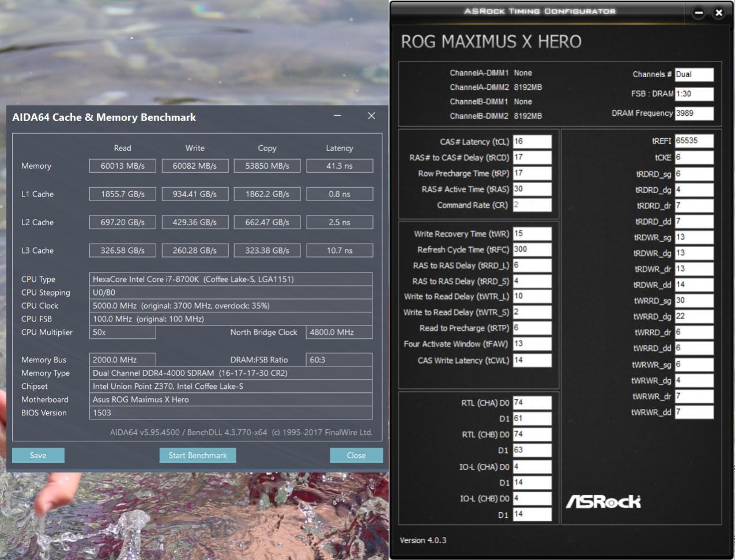Select the tWRWR_sg value field
This screenshot has width=735, height=560.
click(694, 365)
